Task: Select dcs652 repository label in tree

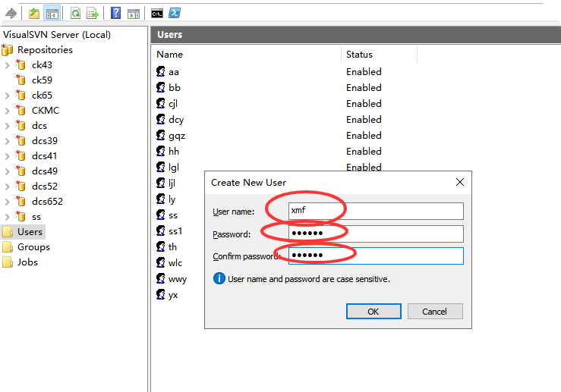Action: click(x=47, y=202)
